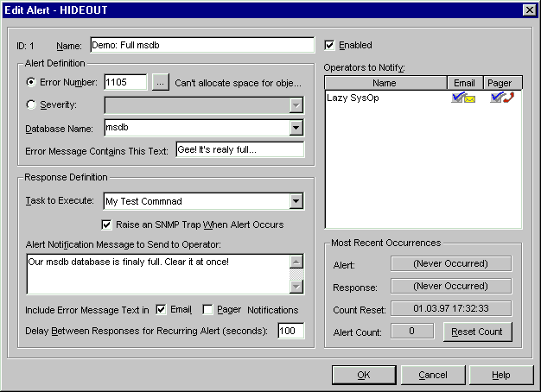
Task: Click the ellipsis browse button beside Error Number
Action: click(161, 83)
